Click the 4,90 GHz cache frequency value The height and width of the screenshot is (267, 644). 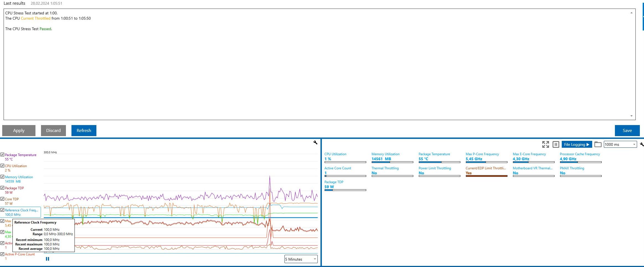[x=568, y=159]
